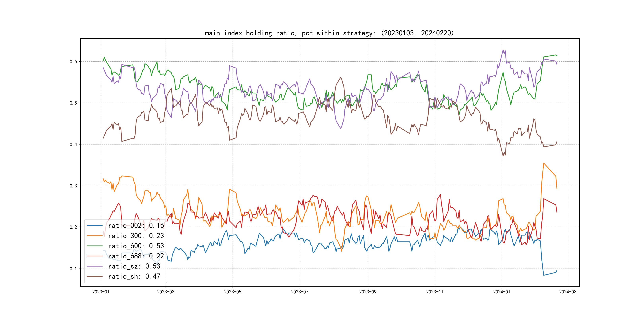This screenshot has height=322, width=644.
Task: Click the 2023-07 x-axis tick label
Action: pos(300,292)
